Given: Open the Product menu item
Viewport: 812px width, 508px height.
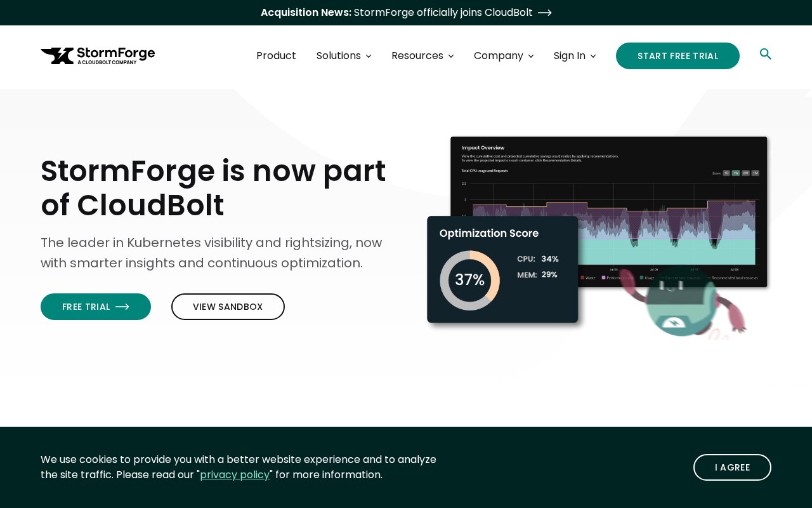Looking at the screenshot, I should (276, 56).
